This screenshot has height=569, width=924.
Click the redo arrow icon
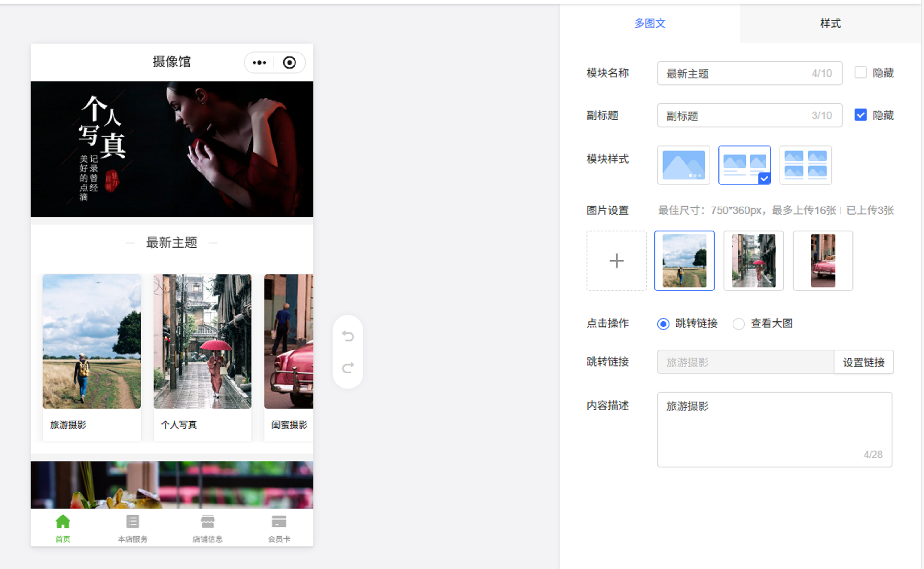pos(348,368)
